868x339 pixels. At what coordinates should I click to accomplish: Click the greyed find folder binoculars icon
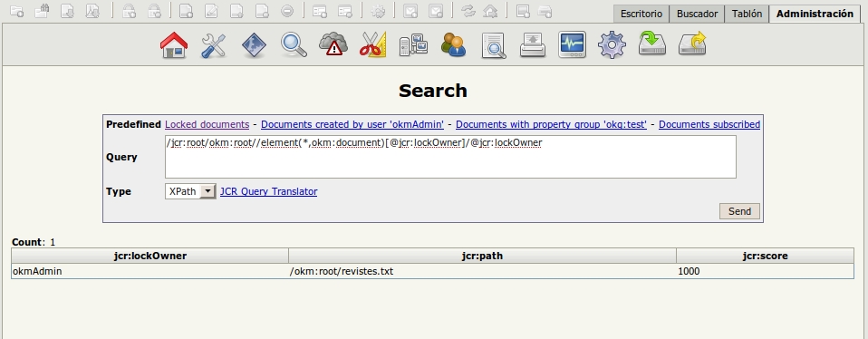pos(42,11)
